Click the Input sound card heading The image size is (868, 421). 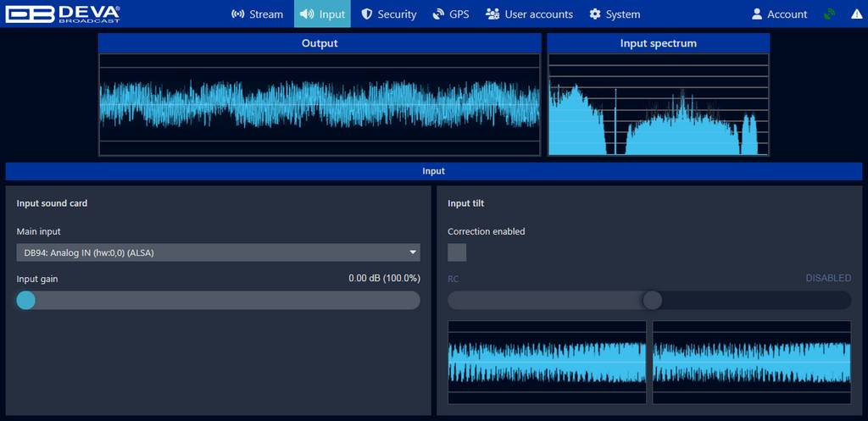point(52,203)
